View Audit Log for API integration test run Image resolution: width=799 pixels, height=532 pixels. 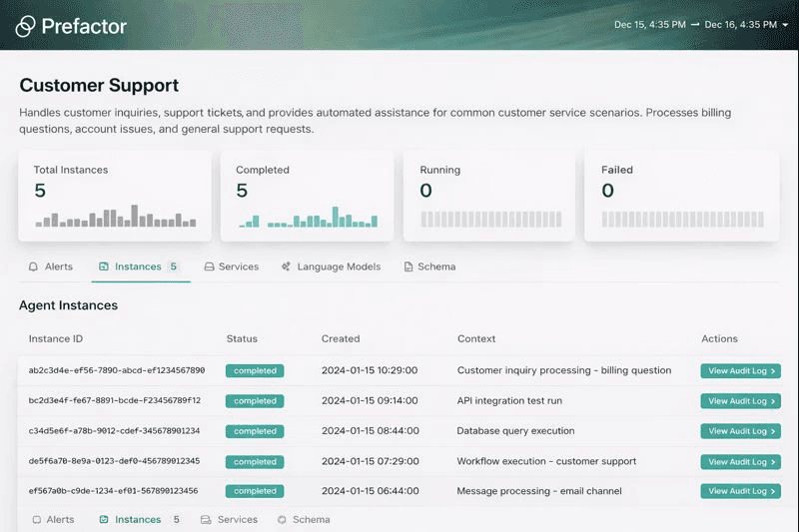(x=740, y=401)
